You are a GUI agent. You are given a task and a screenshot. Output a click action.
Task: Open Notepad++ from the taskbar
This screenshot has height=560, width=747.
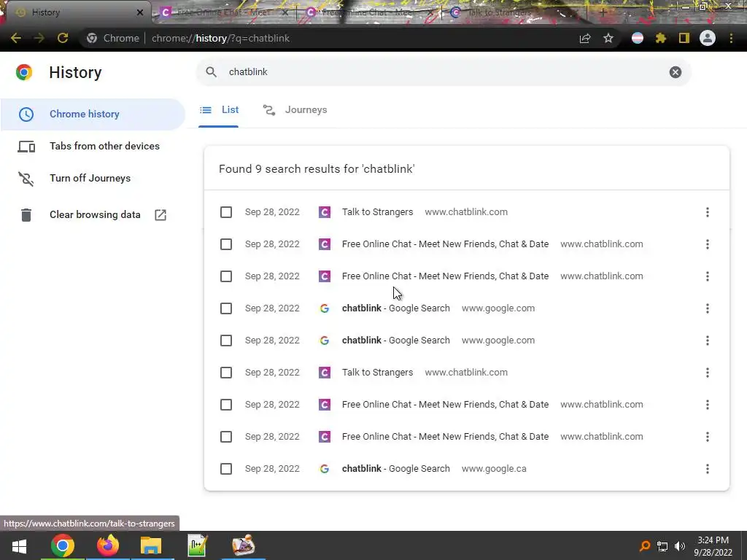tap(197, 545)
